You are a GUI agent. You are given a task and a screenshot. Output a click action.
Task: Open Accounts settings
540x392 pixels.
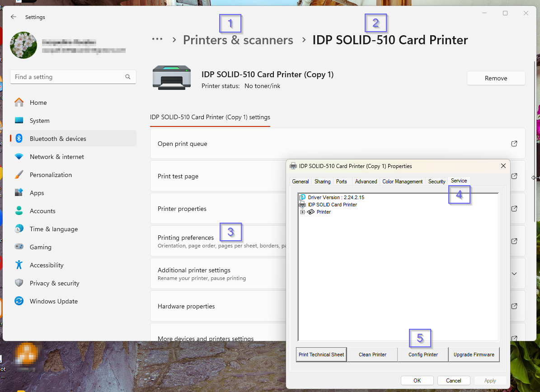[x=73, y=210]
